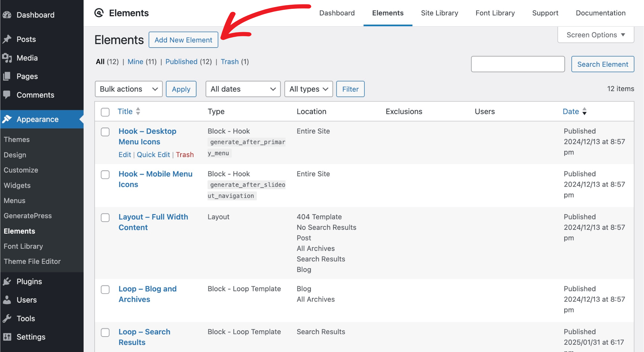Select the Loop – Blog and Archives checkbox
This screenshot has height=352, width=644.
[x=105, y=290]
